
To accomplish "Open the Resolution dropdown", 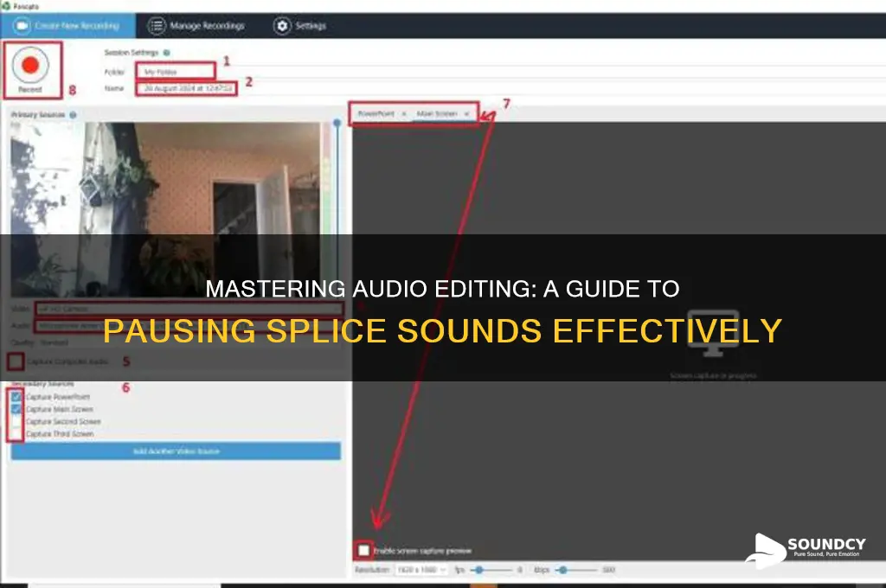I will pos(421,570).
